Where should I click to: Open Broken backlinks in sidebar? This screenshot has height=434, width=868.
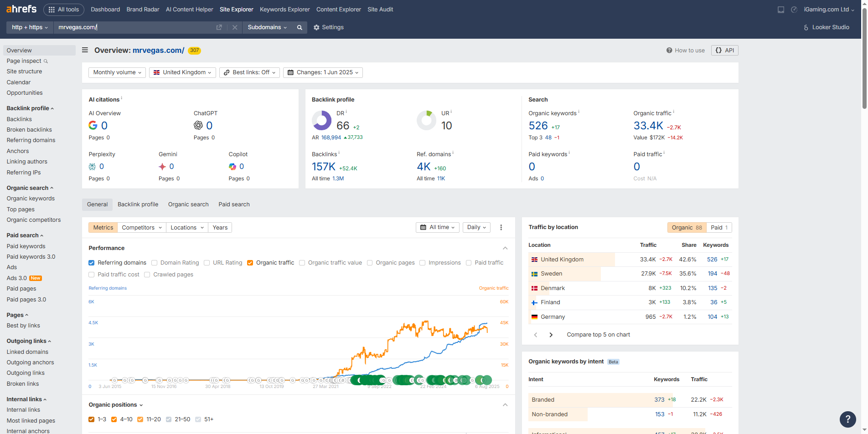[29, 130]
